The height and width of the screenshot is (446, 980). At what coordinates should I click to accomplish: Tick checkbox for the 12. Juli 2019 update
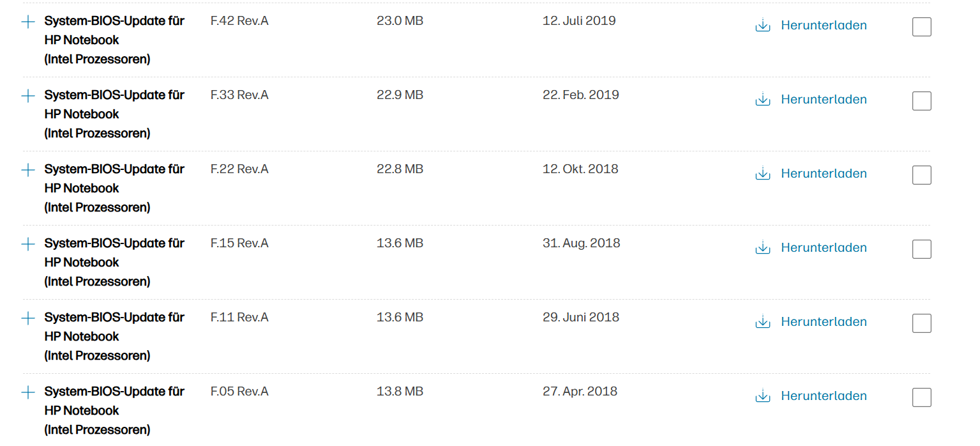(922, 27)
